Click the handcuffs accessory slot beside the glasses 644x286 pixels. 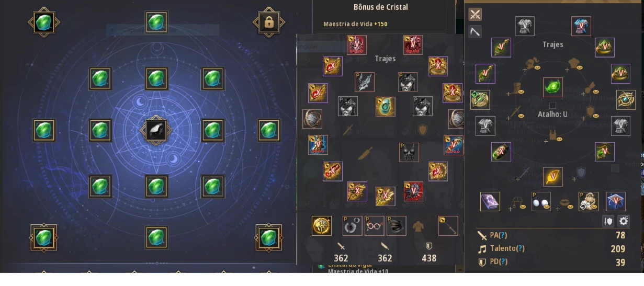click(353, 226)
